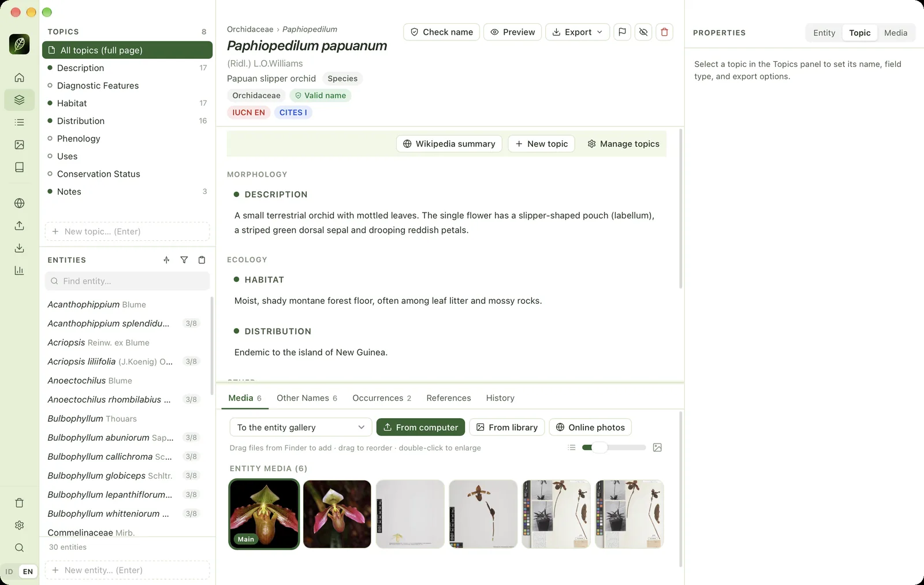Open the trash bin at sidebar bottom
Screen dimensions: 924x585
(19, 503)
